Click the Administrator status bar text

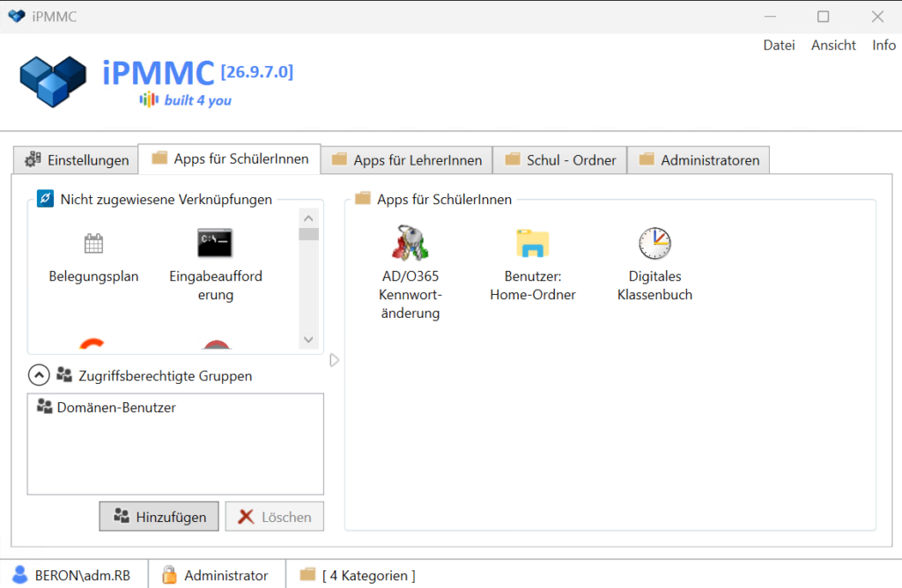click(x=226, y=575)
